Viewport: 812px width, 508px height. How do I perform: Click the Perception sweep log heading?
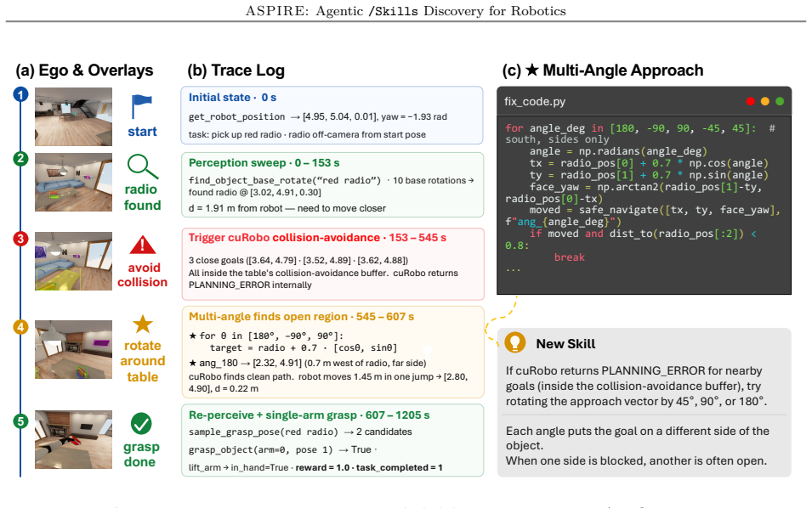264,163
